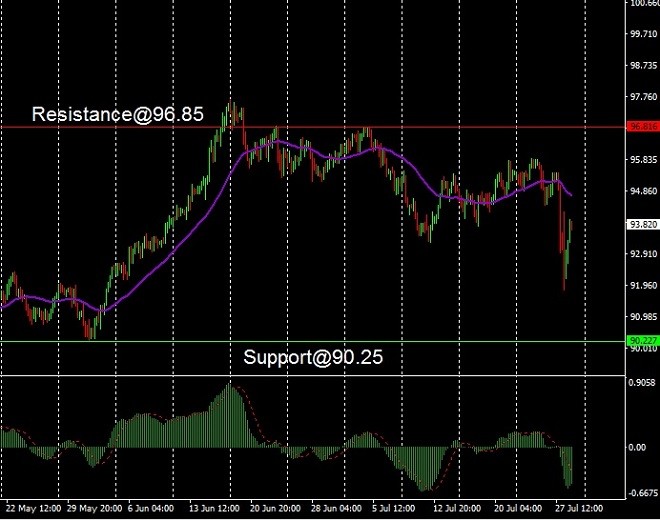Click the -0.6675 indicator scale value

pyautogui.click(x=642, y=493)
